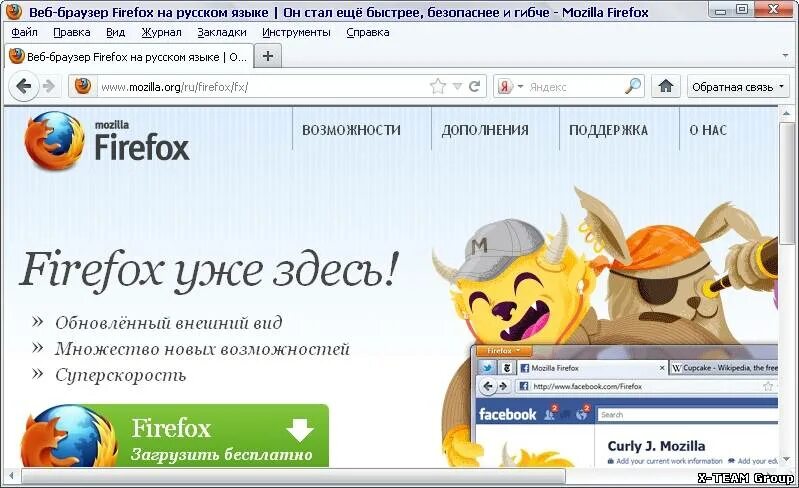Open the Журнал menu
Screen dimensions: 799x488
coord(162,32)
